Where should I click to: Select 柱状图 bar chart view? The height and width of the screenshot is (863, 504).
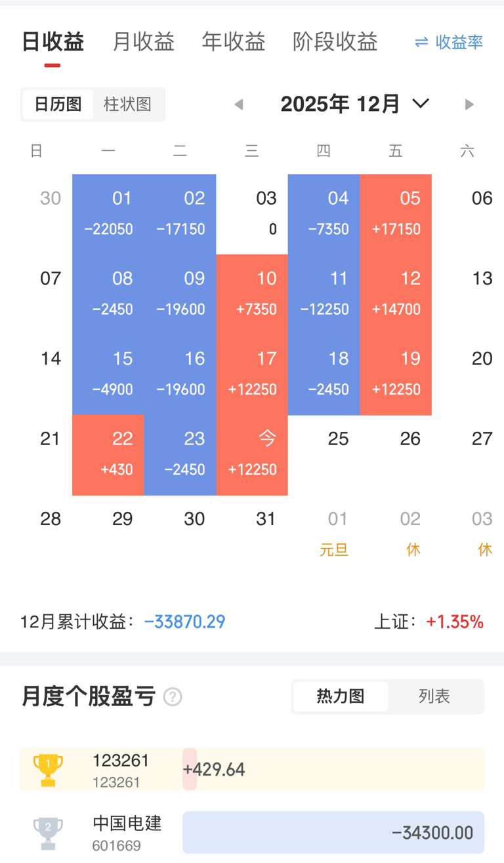coord(128,104)
